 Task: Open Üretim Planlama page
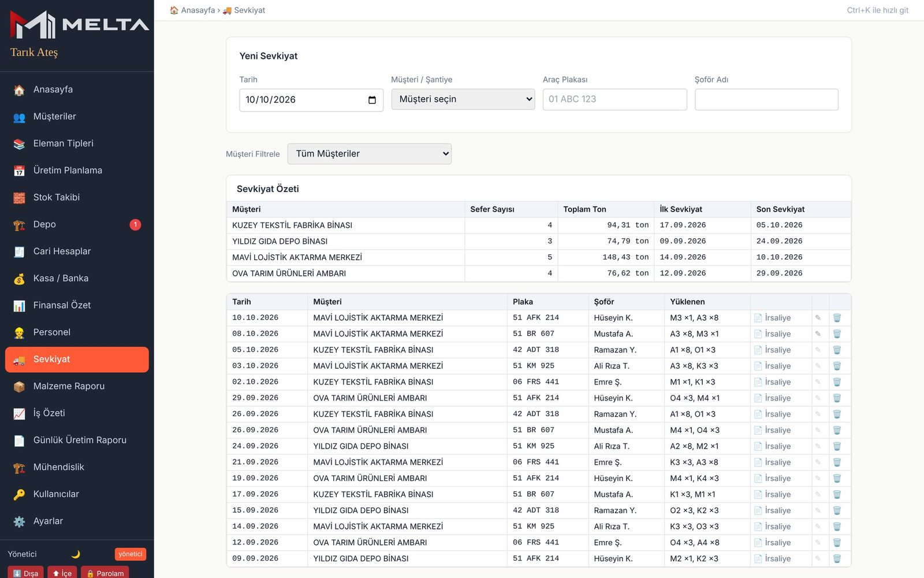[77, 171]
